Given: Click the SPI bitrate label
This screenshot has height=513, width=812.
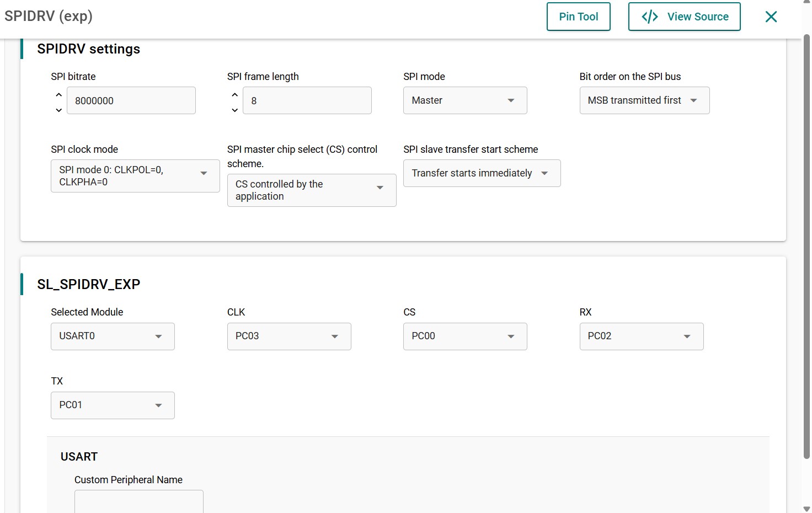Looking at the screenshot, I should point(73,77).
